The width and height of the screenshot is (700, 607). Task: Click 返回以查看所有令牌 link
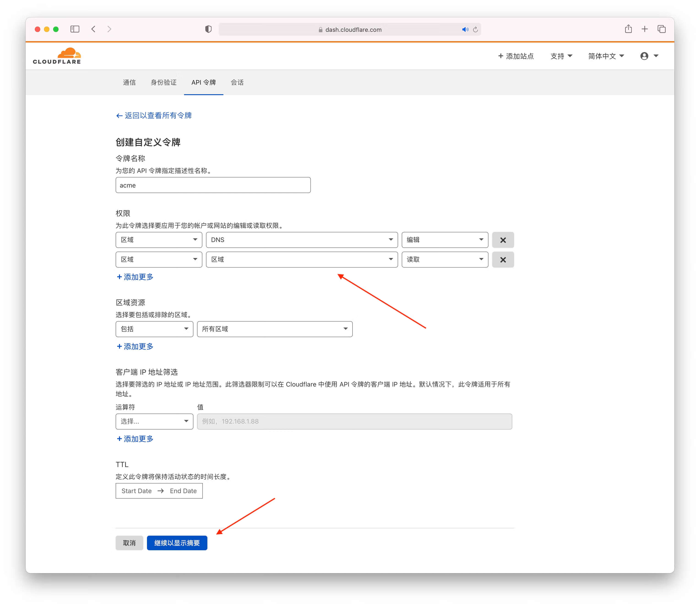coord(154,115)
